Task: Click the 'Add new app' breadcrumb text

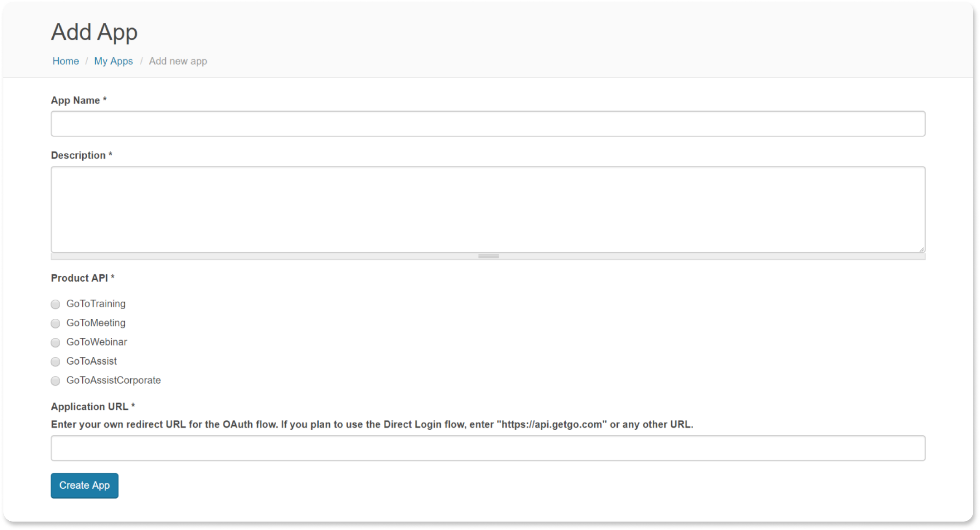Action: click(178, 61)
